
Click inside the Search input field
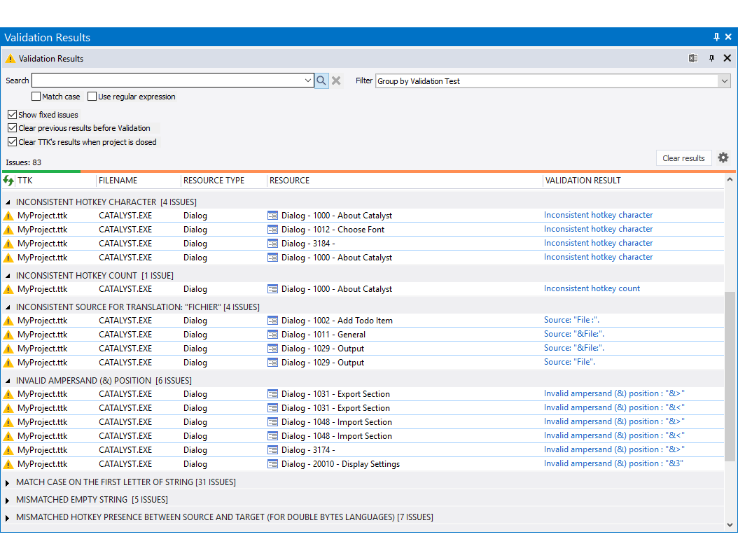168,80
